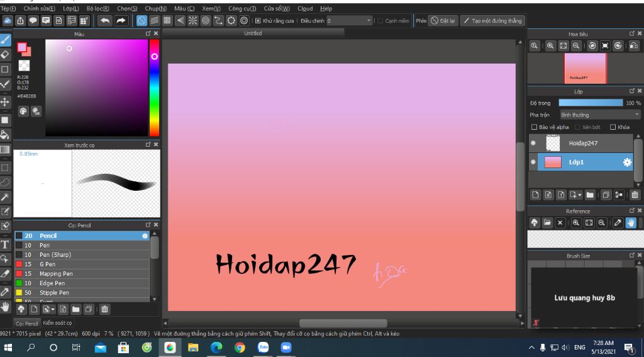Viewport: 644px width, 357px height.
Task: Enable parallel lines snap
Action: tap(155, 21)
